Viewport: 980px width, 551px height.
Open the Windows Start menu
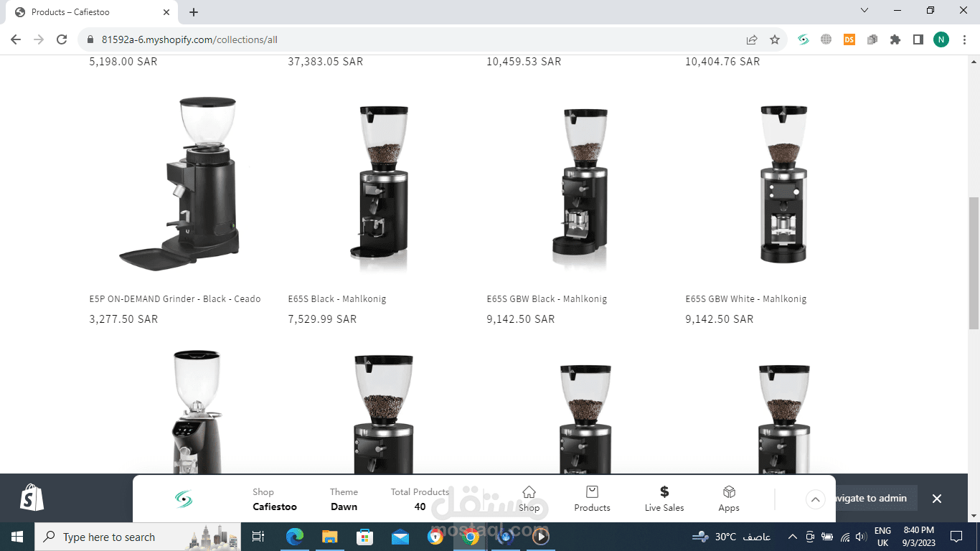tap(17, 537)
